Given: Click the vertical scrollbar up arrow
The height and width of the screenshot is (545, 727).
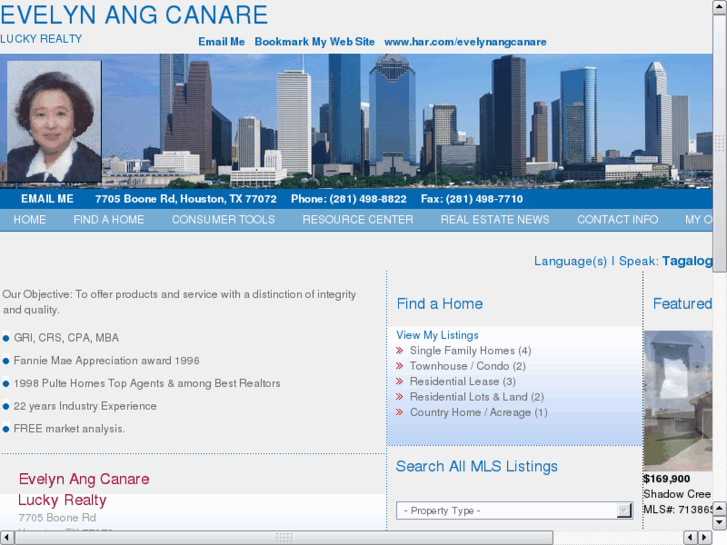Looking at the screenshot, I should pos(720,7).
